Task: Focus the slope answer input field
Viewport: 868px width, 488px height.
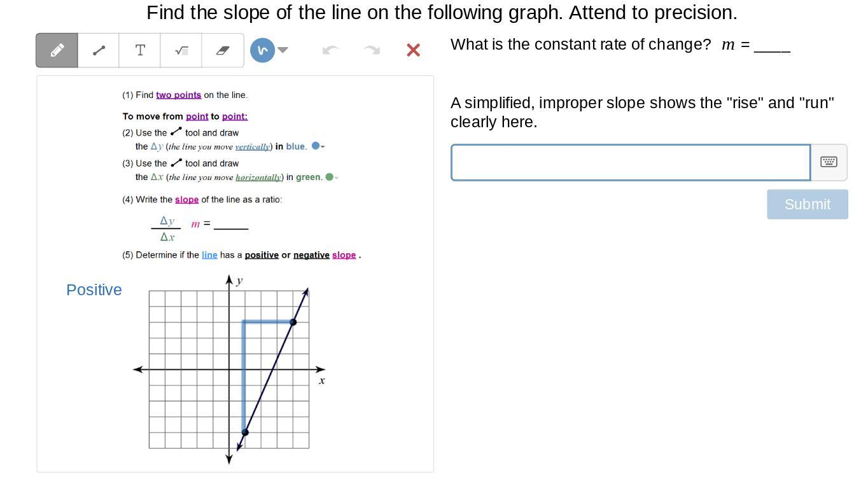Action: (630, 162)
